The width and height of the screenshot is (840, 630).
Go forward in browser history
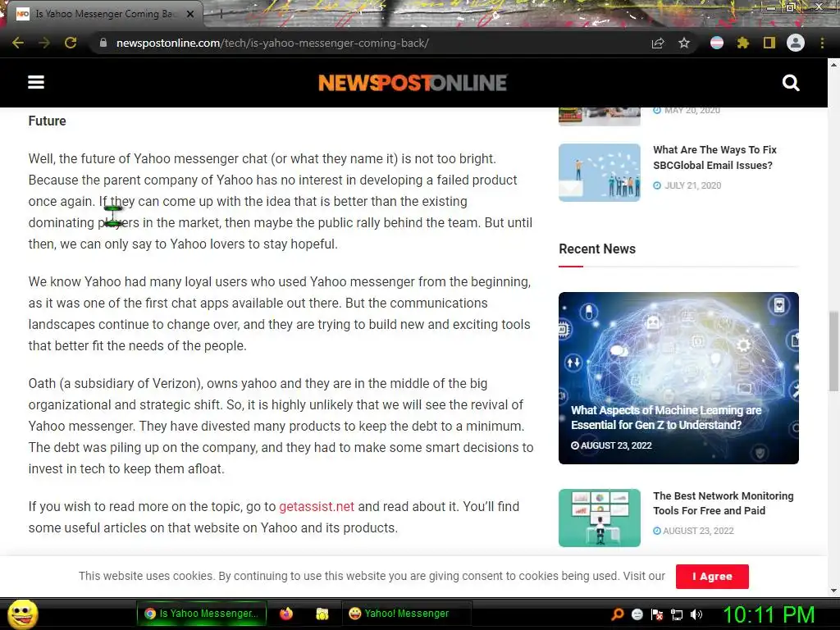[x=44, y=43]
